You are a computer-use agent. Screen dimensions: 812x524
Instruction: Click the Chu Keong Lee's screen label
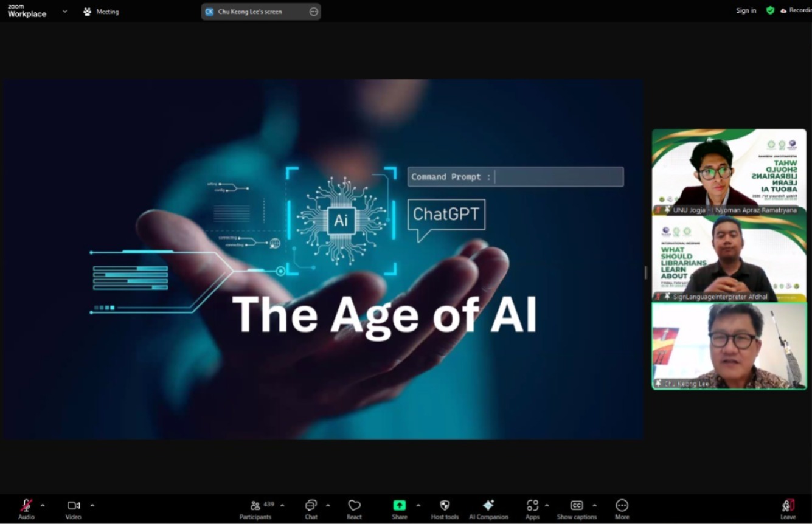[250, 12]
